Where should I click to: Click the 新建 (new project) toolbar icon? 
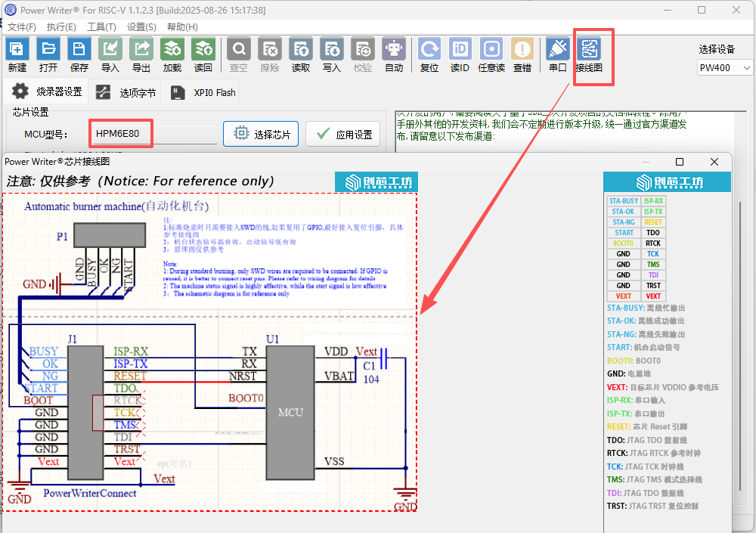click(x=17, y=54)
